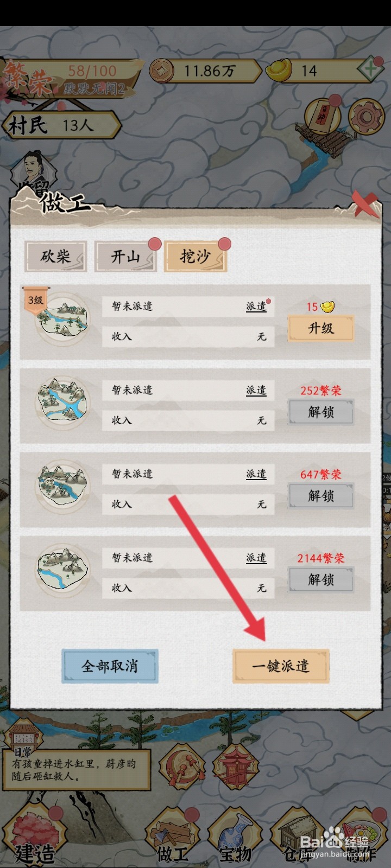Tap the third sand site thumbnail

[62, 484]
